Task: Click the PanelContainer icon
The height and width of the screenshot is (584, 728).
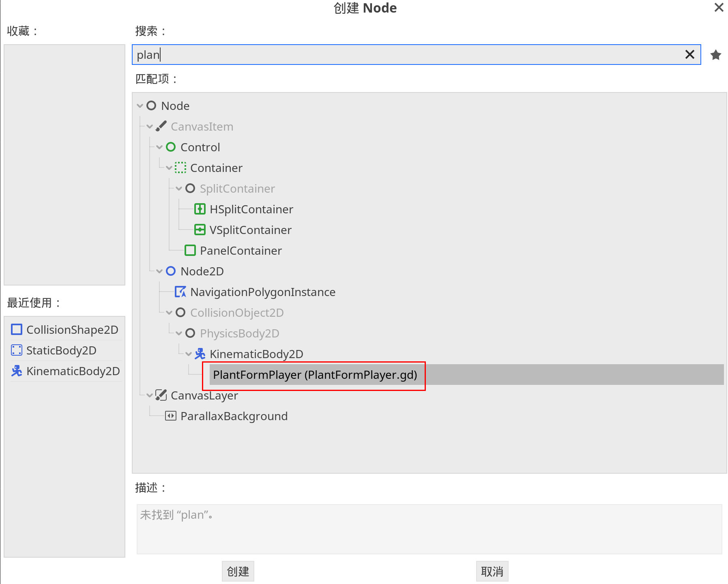Action: (190, 250)
